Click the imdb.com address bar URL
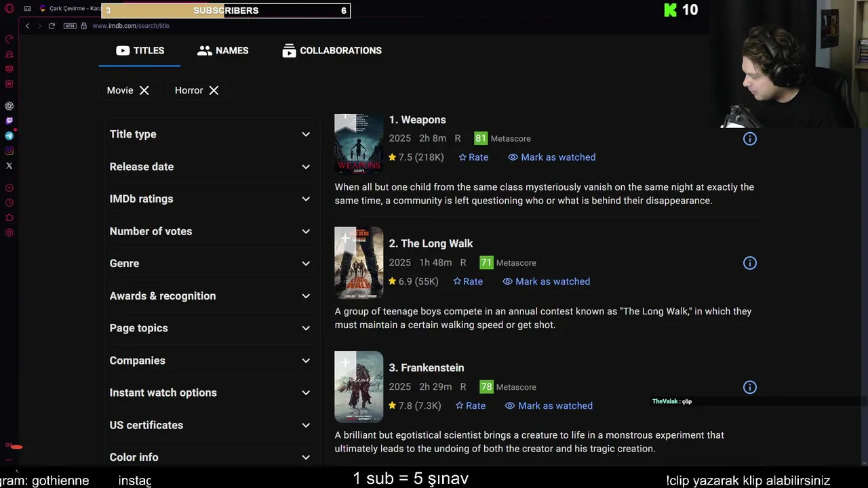Viewport: 868px width, 488px height. tap(131, 26)
